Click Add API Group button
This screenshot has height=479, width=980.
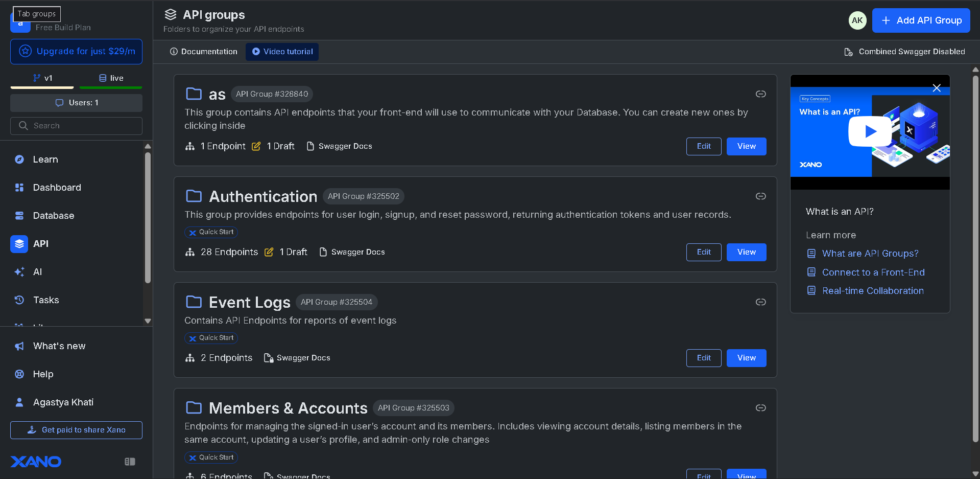[921, 20]
